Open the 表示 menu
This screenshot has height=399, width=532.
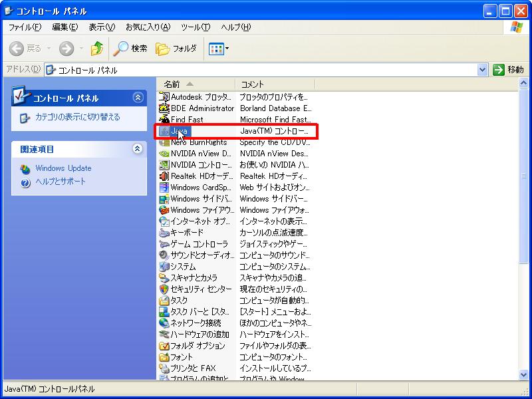(102, 27)
